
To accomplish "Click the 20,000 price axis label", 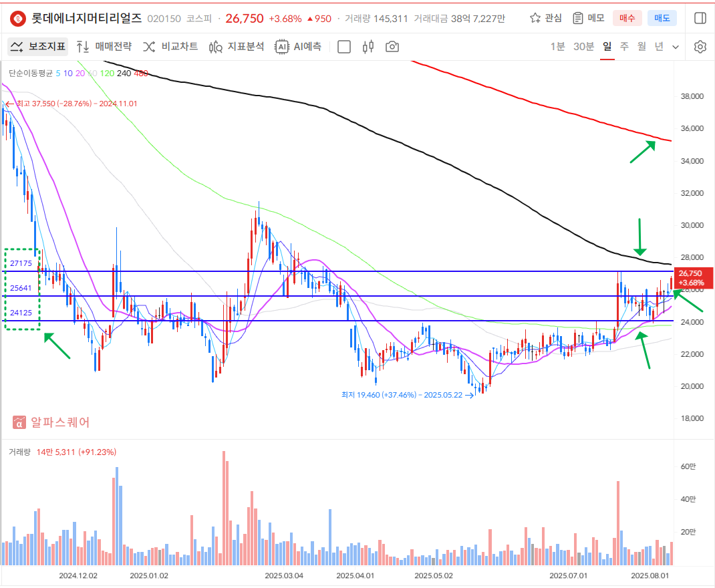I will click(x=692, y=386).
